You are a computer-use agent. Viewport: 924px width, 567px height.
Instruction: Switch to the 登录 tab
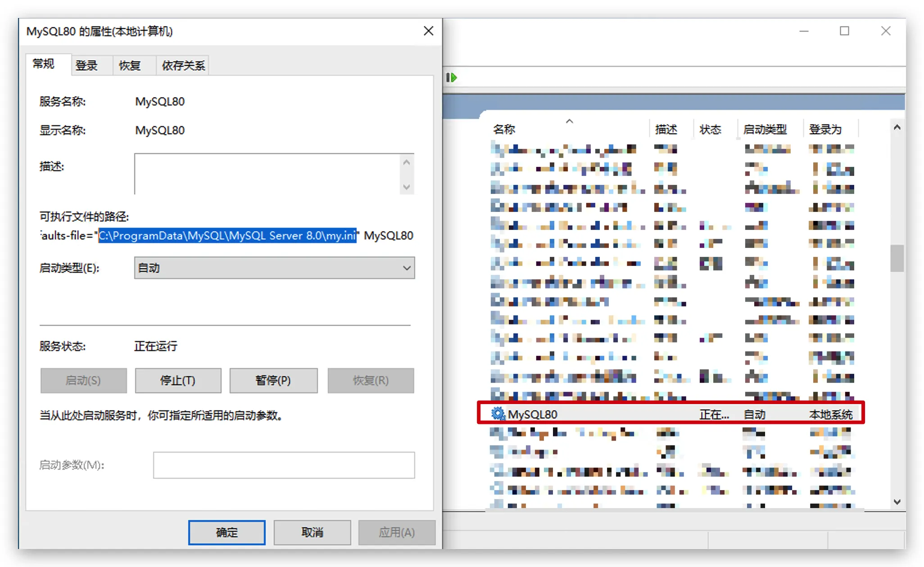click(86, 66)
